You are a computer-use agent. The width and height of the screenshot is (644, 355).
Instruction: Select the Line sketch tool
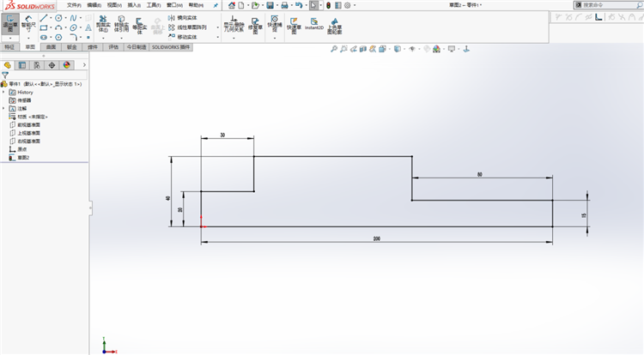click(x=44, y=18)
